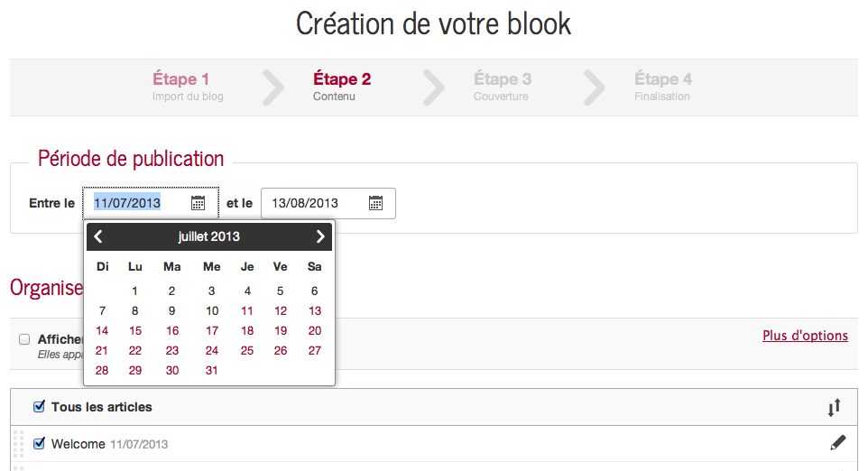Open calendar icon in start date field
The image size is (868, 471).
[x=199, y=203]
